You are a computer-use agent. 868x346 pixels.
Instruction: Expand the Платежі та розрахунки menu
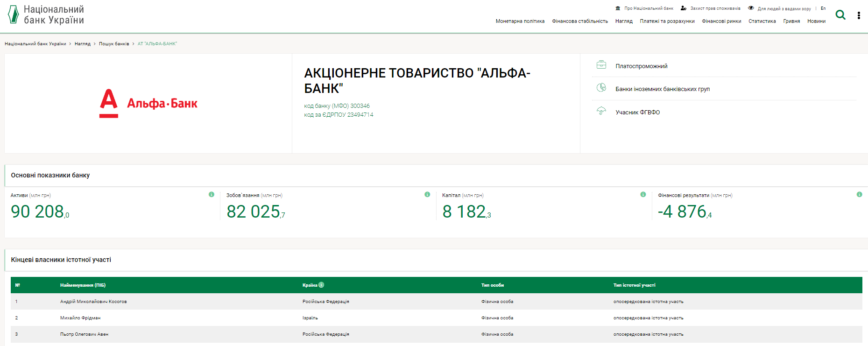[x=667, y=21]
